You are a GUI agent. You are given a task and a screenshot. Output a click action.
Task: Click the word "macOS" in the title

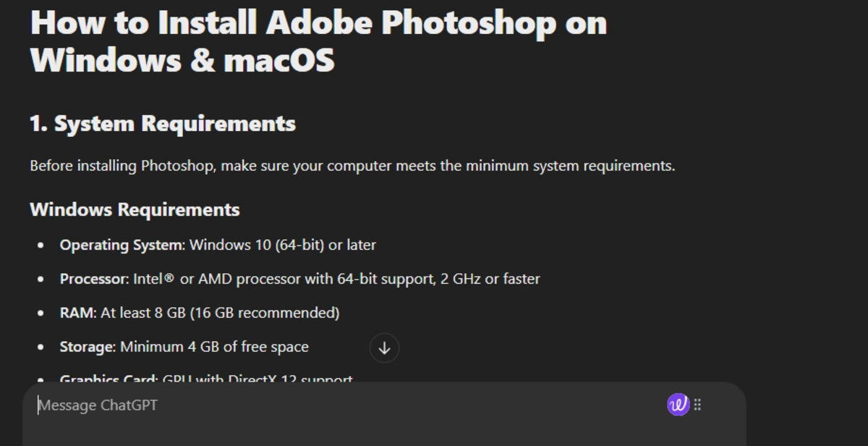(279, 59)
